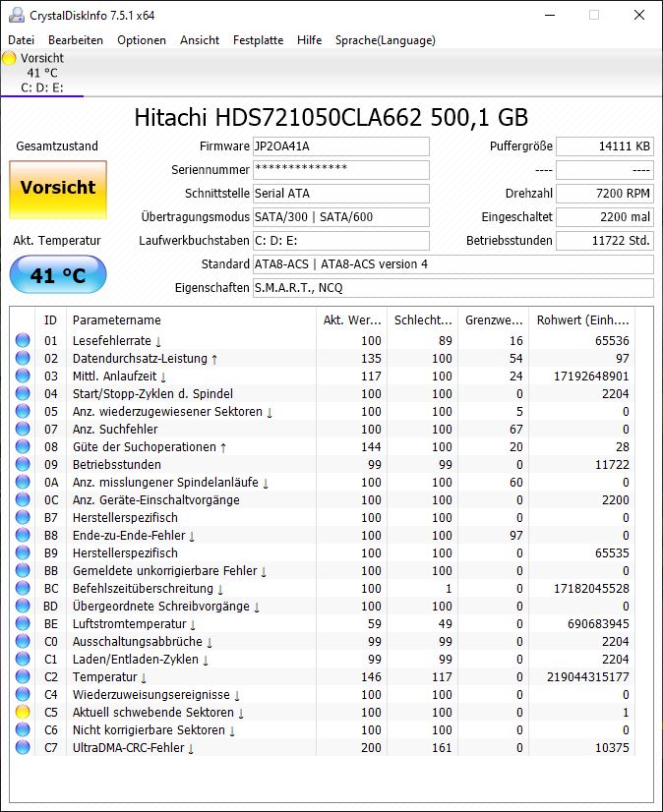Click the 41 °C temperature button
The width and height of the screenshot is (663, 812).
point(58,274)
